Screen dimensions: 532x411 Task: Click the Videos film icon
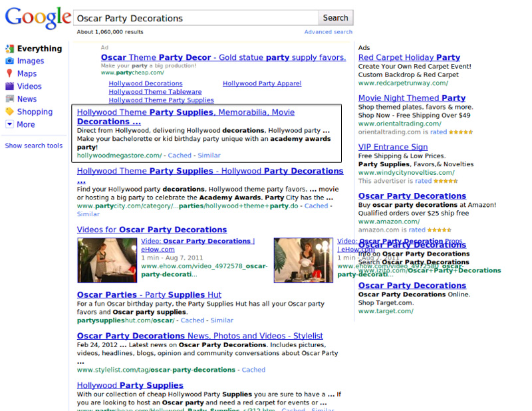click(x=9, y=86)
